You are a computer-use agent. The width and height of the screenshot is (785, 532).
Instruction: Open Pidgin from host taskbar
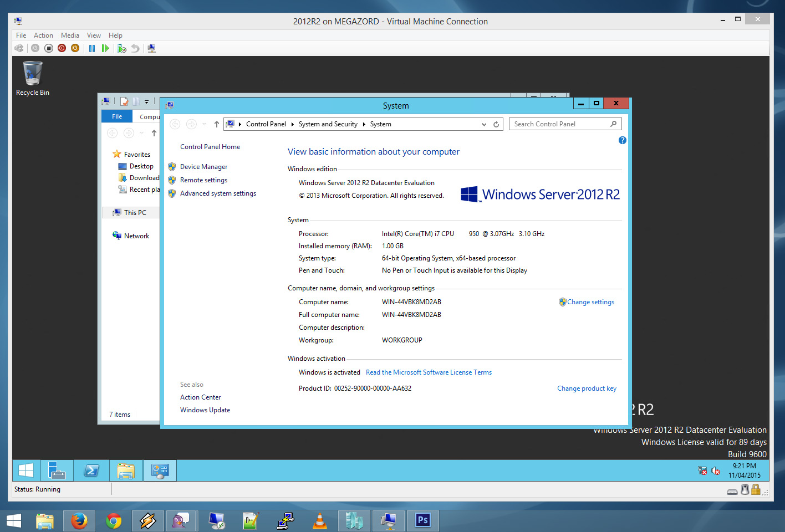[x=181, y=521]
